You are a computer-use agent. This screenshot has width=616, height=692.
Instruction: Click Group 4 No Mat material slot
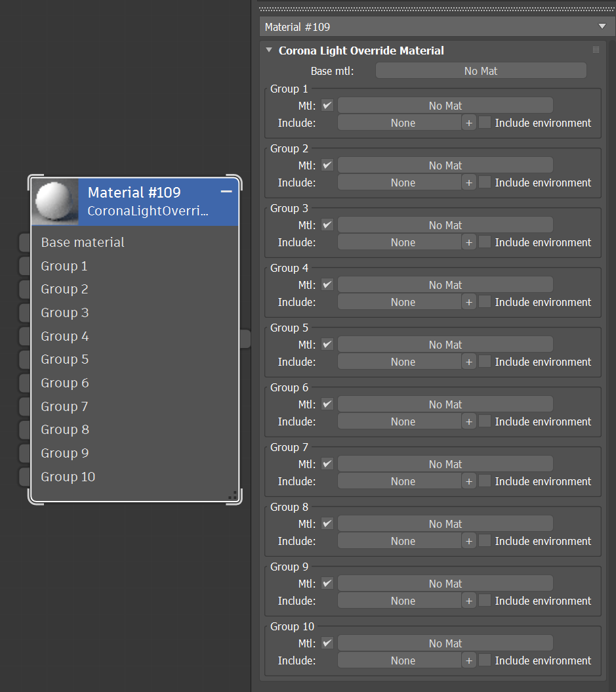point(445,285)
